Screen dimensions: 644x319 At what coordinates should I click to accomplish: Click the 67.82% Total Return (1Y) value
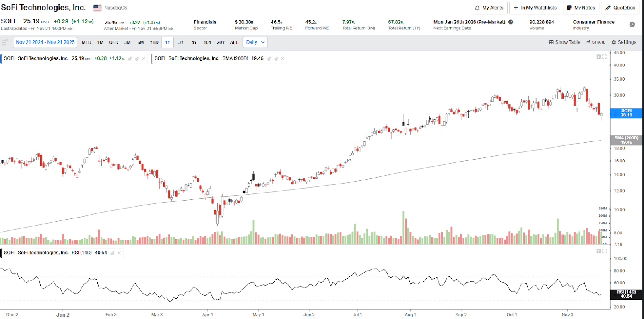pos(396,22)
